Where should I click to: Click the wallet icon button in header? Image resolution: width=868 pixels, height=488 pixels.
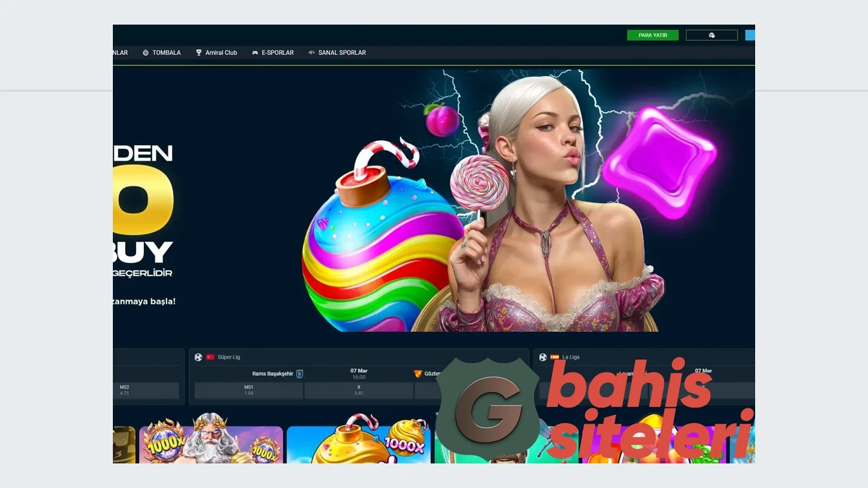[x=712, y=35]
